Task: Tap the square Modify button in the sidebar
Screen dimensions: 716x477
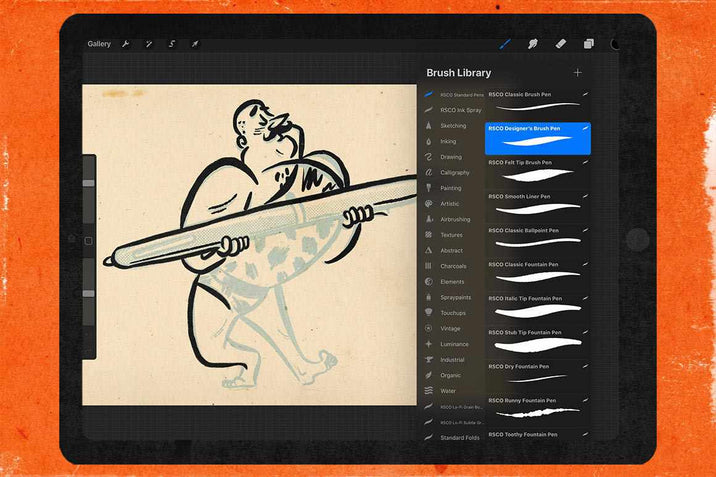Action: pos(88,241)
